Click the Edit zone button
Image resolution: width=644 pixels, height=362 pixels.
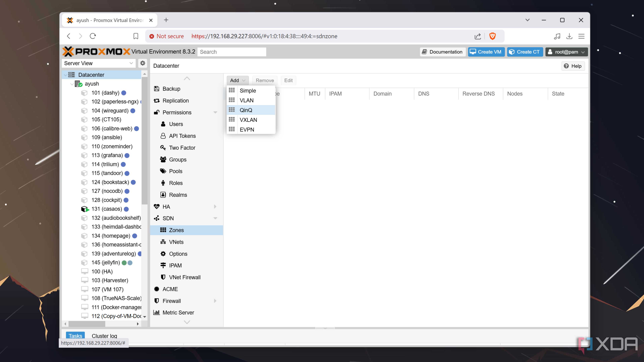[288, 80]
